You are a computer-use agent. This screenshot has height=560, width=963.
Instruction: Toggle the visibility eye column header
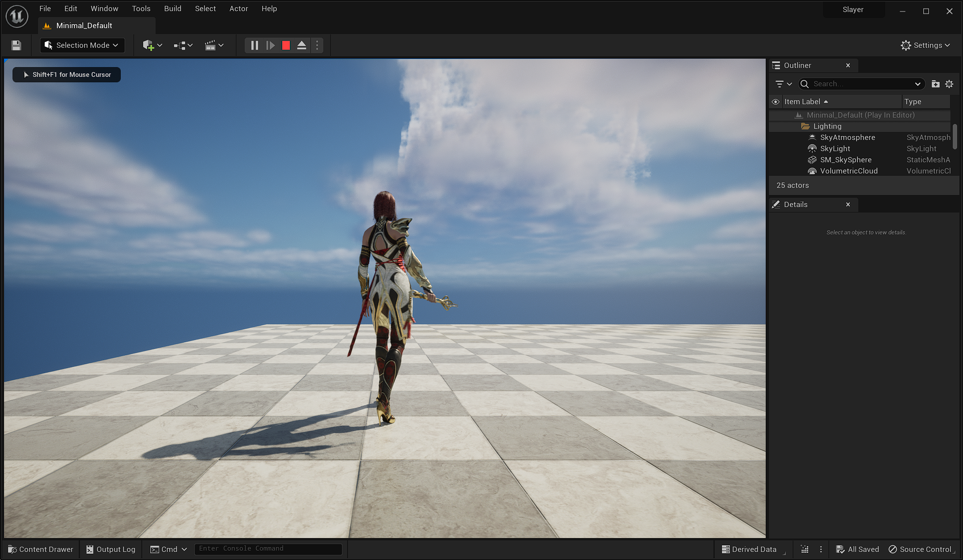776,102
